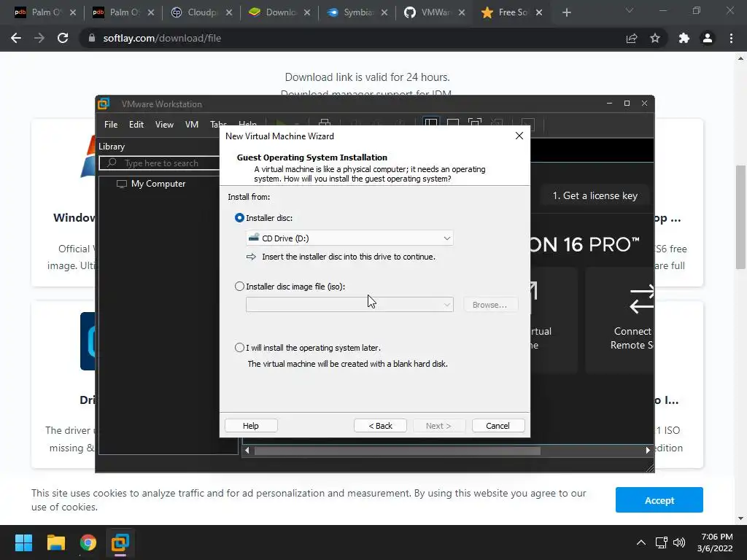
Task: Click Chrome's forward navigation arrow
Action: coord(39,38)
